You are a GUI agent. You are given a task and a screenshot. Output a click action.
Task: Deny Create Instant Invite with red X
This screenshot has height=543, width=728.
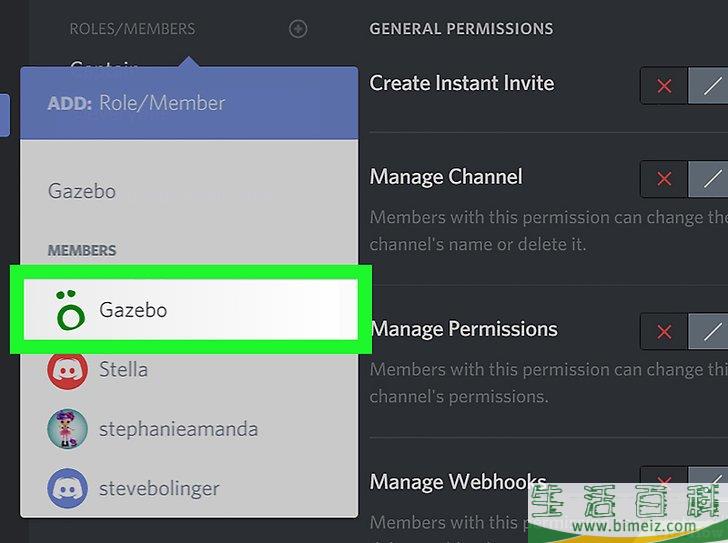[664, 87]
